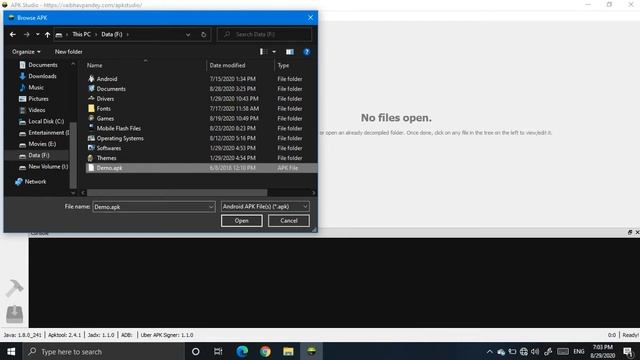Expand the File name dropdown arrow
Viewport: 640px width, 360px height.
click(x=211, y=207)
